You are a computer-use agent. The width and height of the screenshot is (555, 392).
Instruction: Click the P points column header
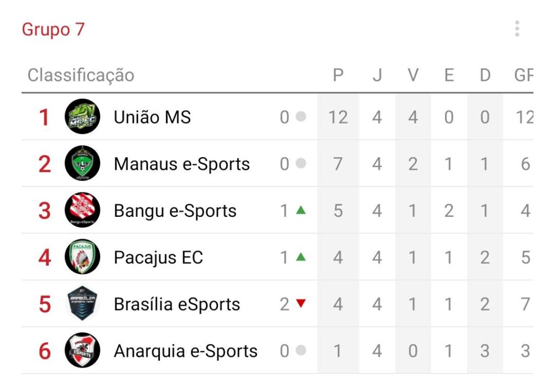(338, 75)
